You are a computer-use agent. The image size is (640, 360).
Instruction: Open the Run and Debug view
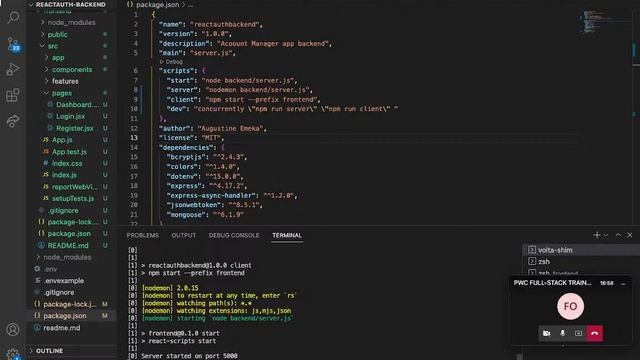tap(13, 69)
